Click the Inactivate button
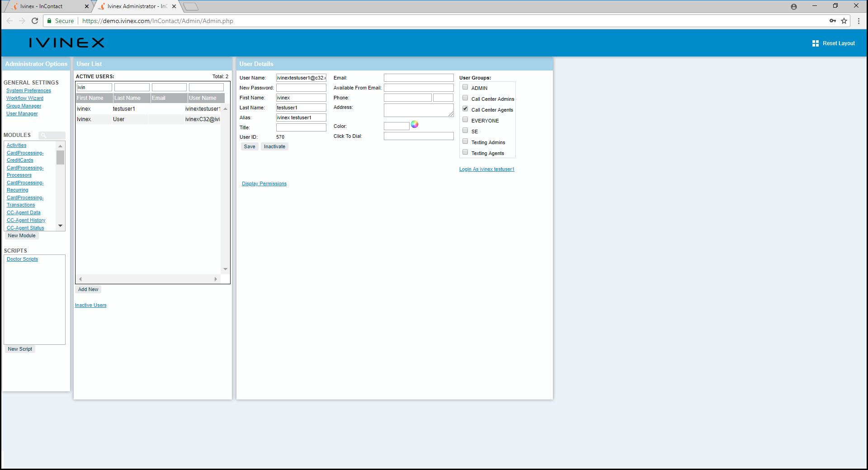This screenshot has height=470, width=868. pyautogui.click(x=274, y=146)
